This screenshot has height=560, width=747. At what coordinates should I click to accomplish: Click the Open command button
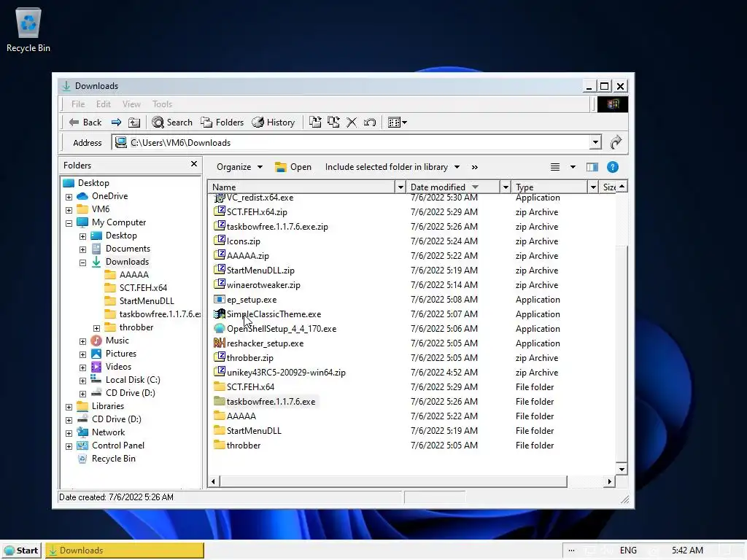coord(293,167)
